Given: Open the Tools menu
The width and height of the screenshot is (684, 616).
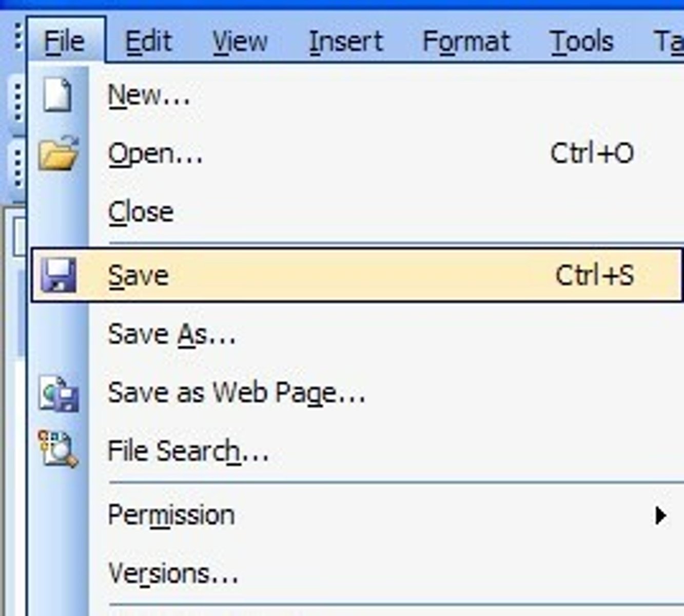Looking at the screenshot, I should 582,41.
